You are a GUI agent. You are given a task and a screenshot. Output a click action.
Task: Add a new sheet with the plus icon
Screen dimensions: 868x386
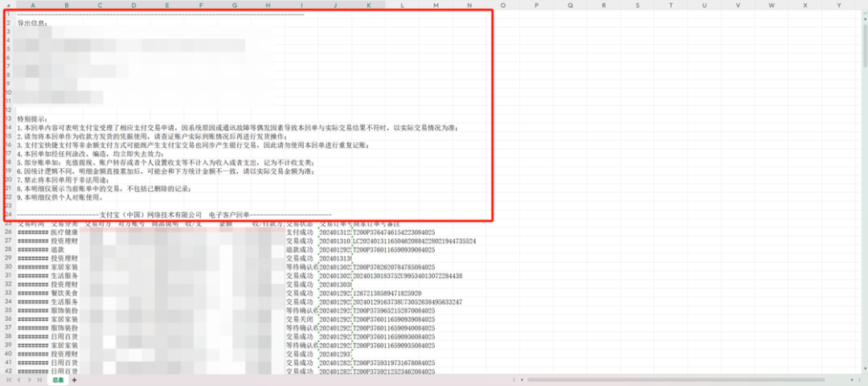point(74,380)
